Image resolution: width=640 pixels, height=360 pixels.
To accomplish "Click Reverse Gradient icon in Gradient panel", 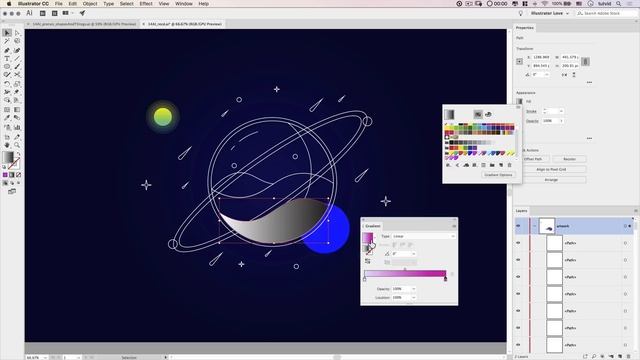I will [x=368, y=261].
